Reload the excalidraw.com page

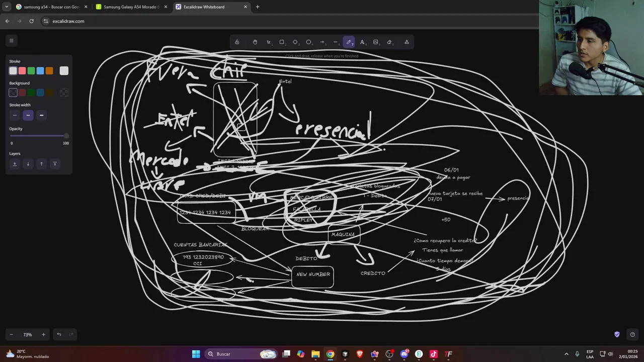(31, 21)
